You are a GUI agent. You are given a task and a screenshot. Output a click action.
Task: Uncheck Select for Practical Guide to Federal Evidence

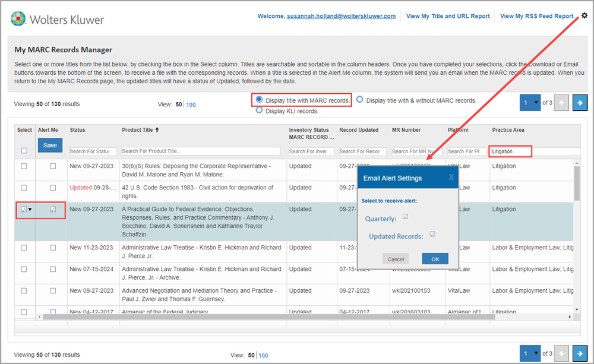tap(24, 209)
